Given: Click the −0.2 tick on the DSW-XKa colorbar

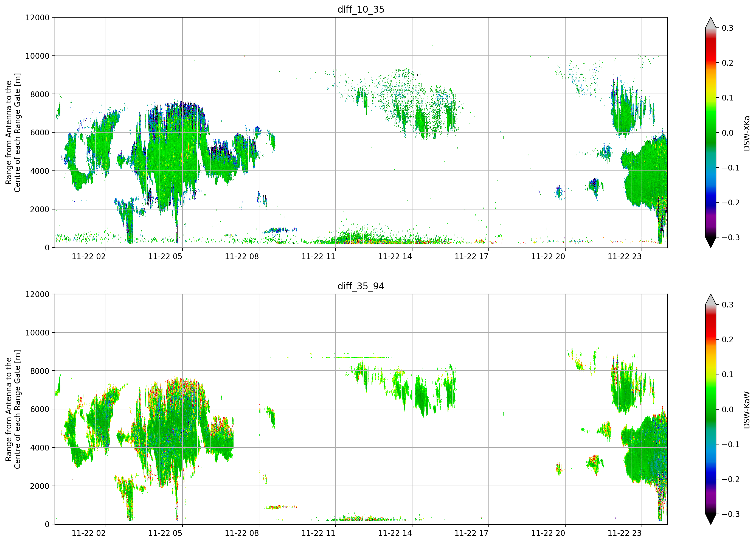Looking at the screenshot, I should [731, 203].
